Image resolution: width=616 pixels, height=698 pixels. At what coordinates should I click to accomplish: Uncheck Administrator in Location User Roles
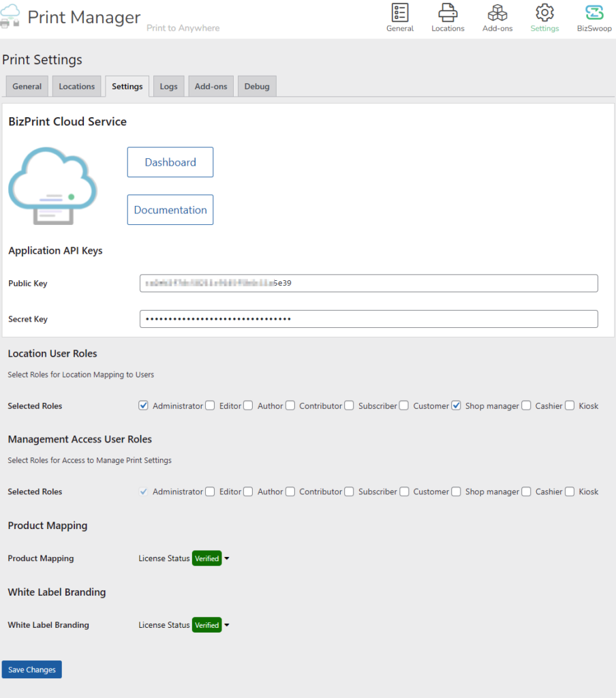(x=143, y=406)
